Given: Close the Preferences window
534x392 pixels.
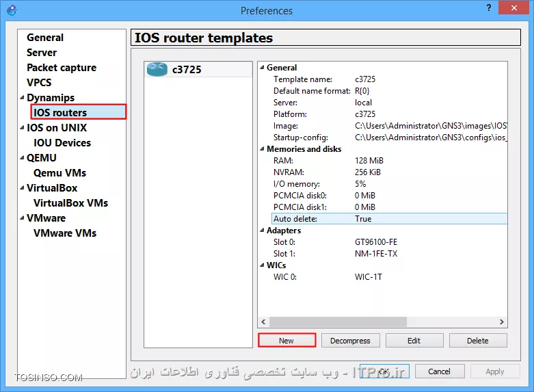Looking at the screenshot, I should pos(513,8).
